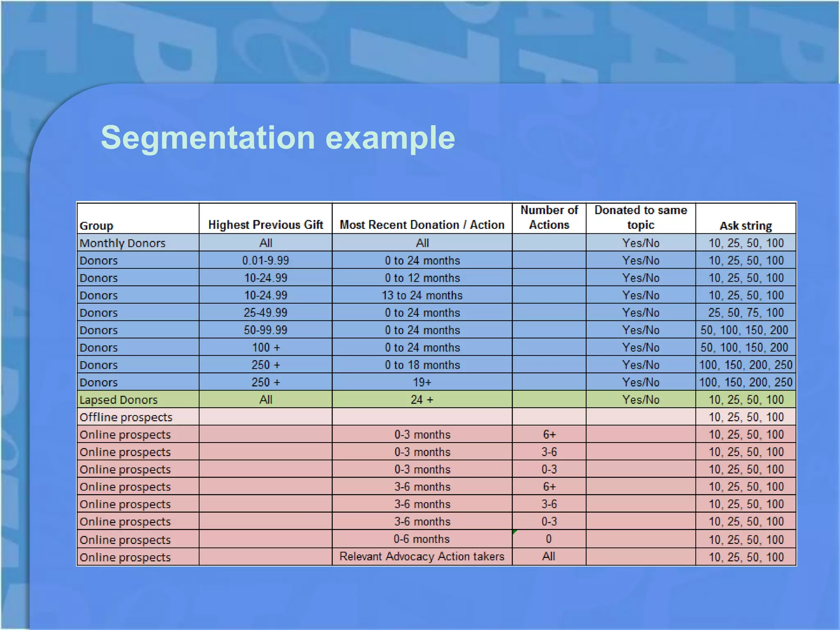This screenshot has height=630, width=840.
Task: Click the '0.01-9.99' gift cell
Action: (x=266, y=260)
